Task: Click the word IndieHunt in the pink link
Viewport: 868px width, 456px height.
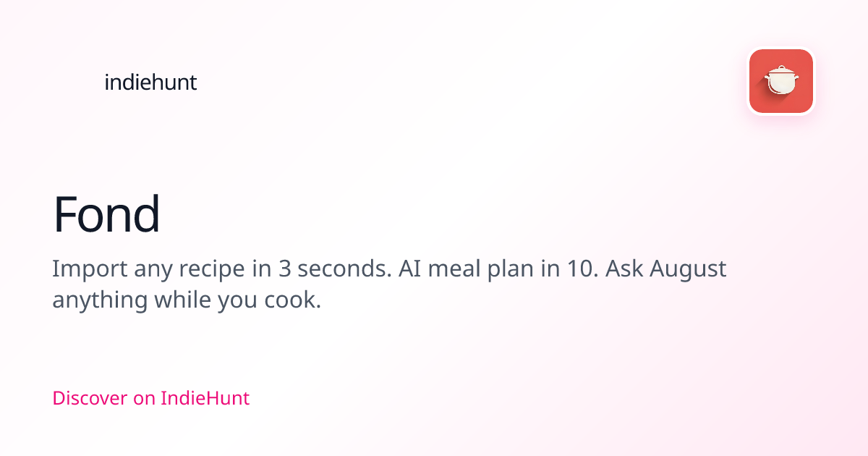Action: click(x=205, y=397)
